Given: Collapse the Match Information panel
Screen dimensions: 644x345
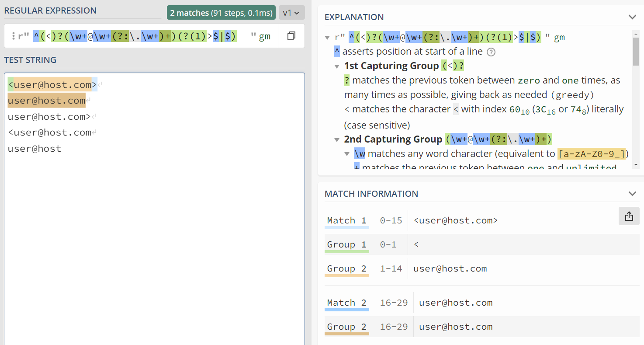Looking at the screenshot, I should pyautogui.click(x=632, y=194).
